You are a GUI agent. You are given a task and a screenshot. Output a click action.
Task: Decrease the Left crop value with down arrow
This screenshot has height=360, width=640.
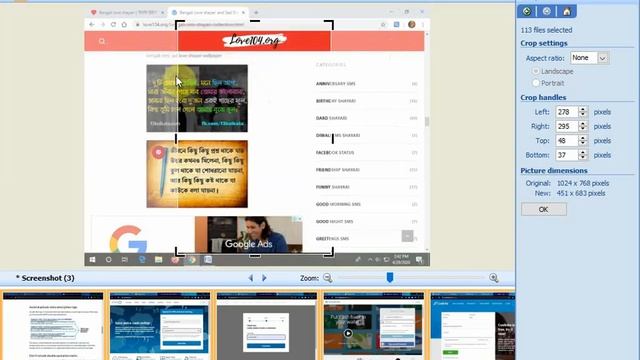click(583, 115)
